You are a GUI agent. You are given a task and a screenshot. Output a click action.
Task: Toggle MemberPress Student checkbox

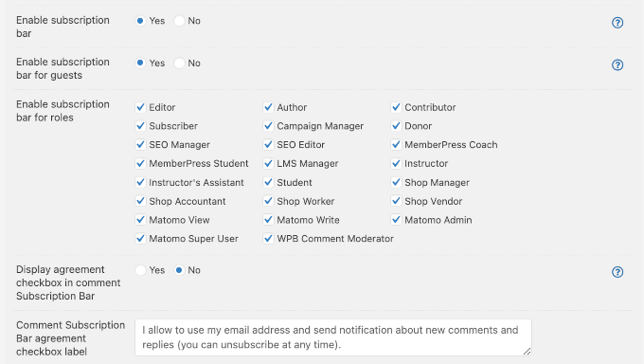[x=140, y=164]
